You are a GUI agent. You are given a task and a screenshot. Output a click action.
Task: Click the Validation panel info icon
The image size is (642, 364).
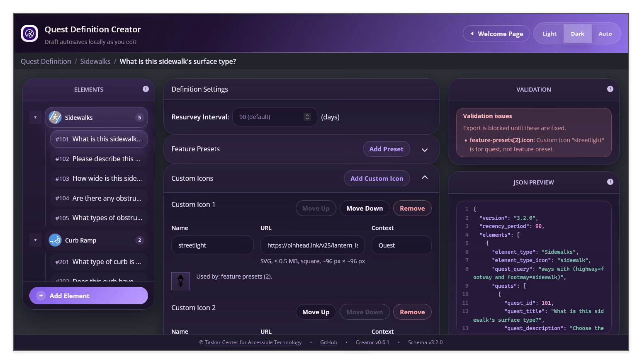click(610, 89)
